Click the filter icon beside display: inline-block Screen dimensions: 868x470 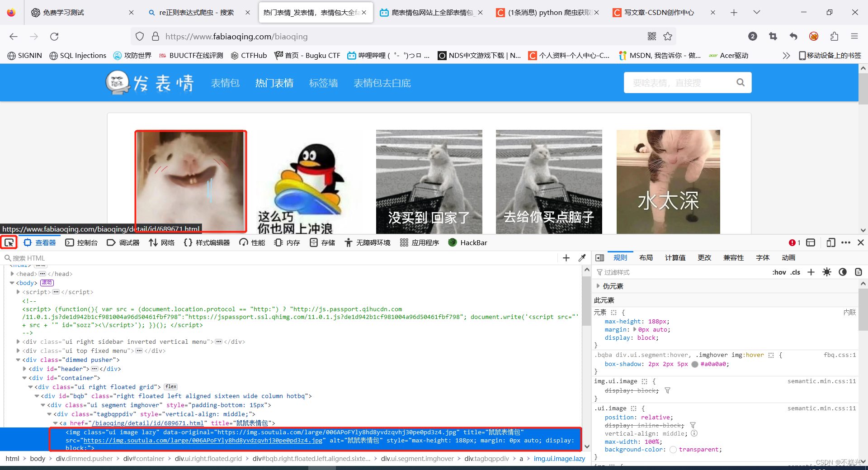693,425
